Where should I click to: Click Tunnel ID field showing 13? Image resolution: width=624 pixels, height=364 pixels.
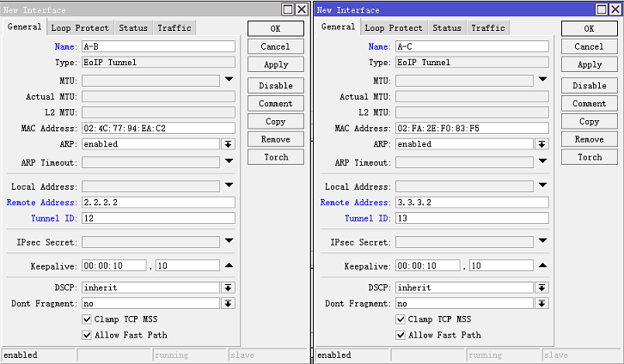coord(472,218)
